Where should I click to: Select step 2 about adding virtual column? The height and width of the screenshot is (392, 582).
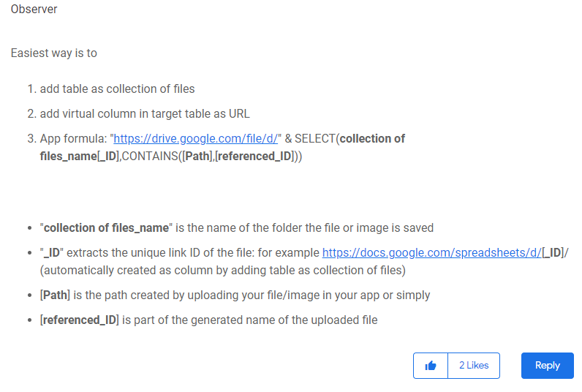[x=145, y=113]
